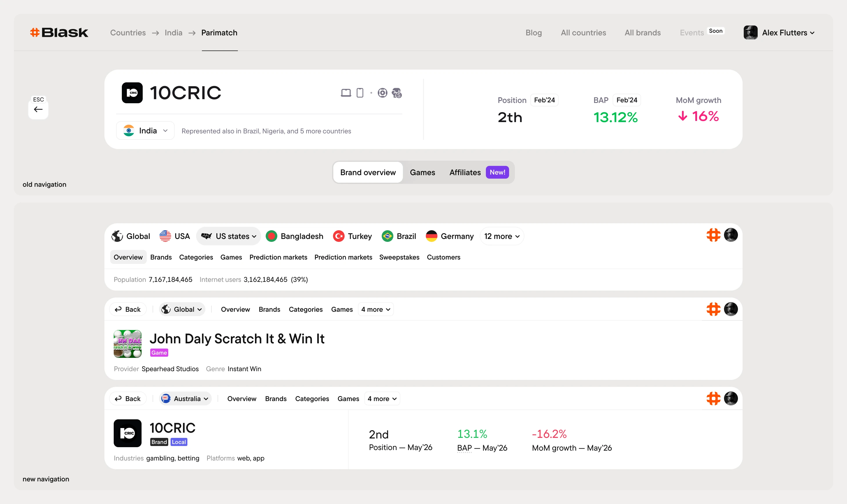Open the Blog link
This screenshot has height=504, width=847.
click(x=533, y=32)
